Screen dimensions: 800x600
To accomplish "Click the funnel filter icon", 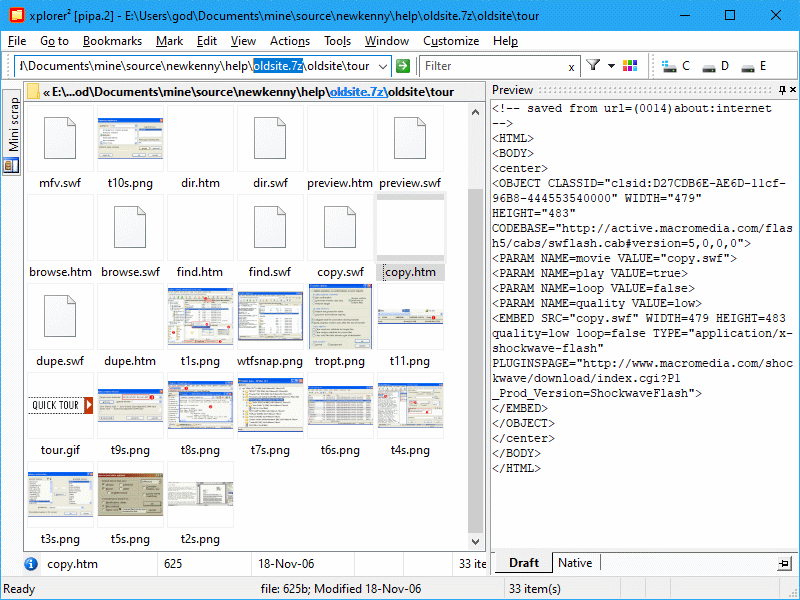I will click(593, 65).
